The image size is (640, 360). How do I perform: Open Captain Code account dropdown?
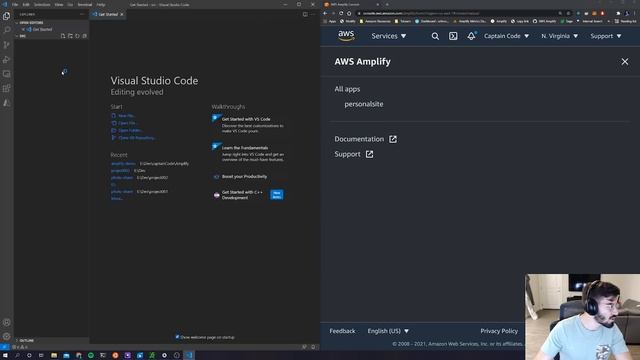[506, 36]
